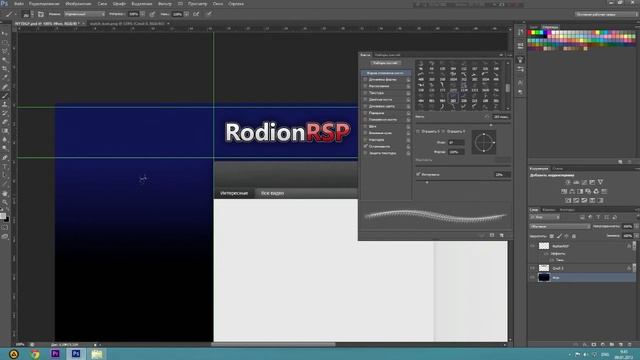This screenshot has width=640, height=360.
Task: Select the Hand tool
Action: pos(5,193)
